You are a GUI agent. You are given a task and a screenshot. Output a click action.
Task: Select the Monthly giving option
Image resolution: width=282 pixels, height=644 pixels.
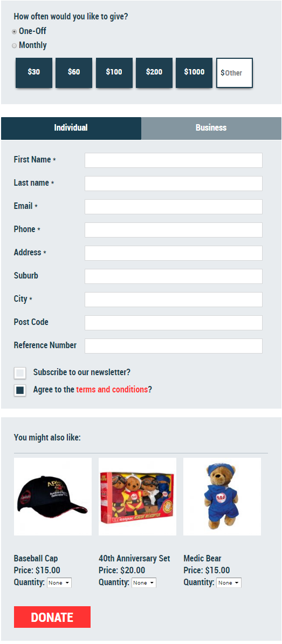coord(15,45)
